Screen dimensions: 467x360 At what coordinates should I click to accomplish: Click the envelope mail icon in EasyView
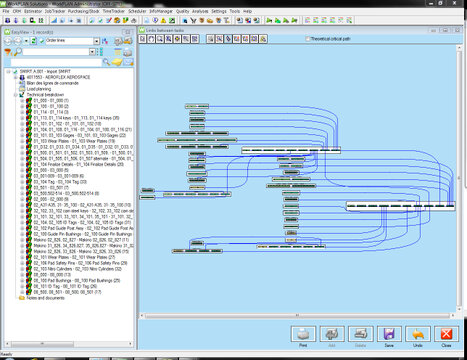[x=129, y=62]
